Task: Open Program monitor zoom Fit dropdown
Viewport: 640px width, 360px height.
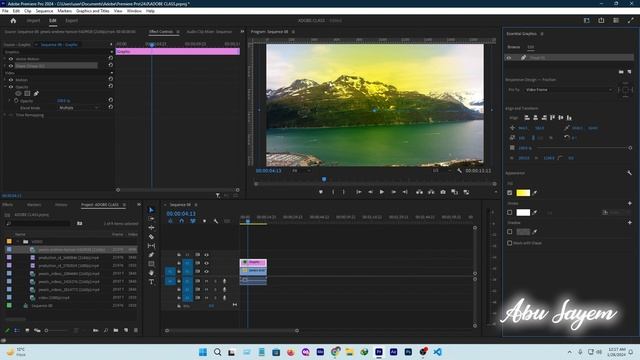Action: pyautogui.click(x=301, y=171)
